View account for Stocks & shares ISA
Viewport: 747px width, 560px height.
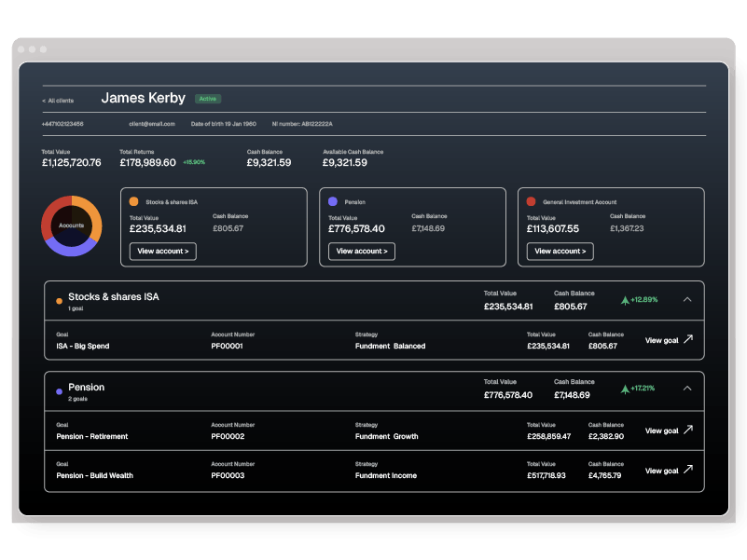pos(163,252)
